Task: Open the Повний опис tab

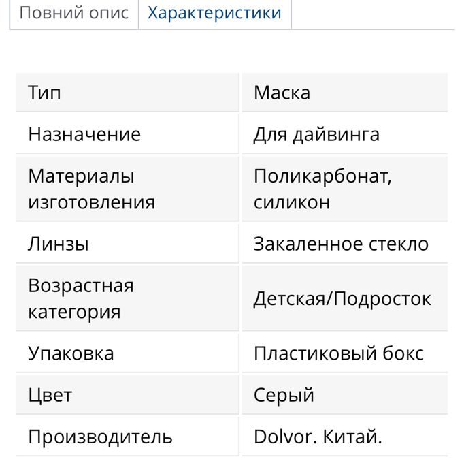Action: pos(73,14)
